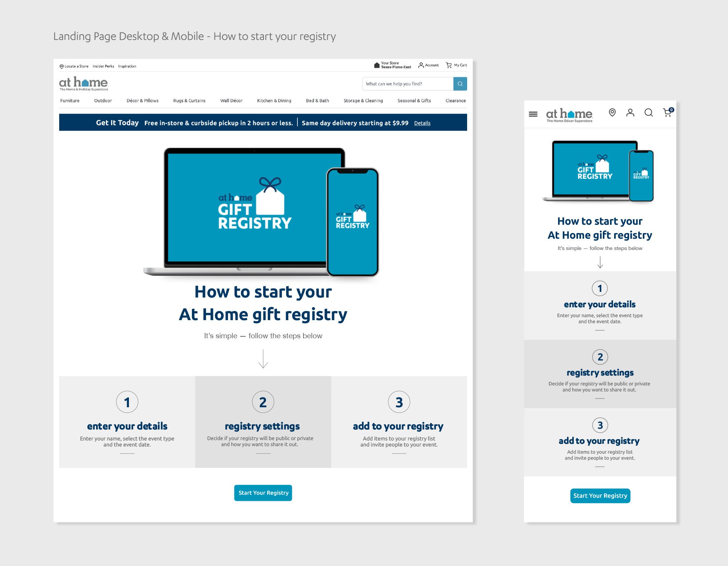Click the desktop 'add to your registry' heading

coord(398,426)
